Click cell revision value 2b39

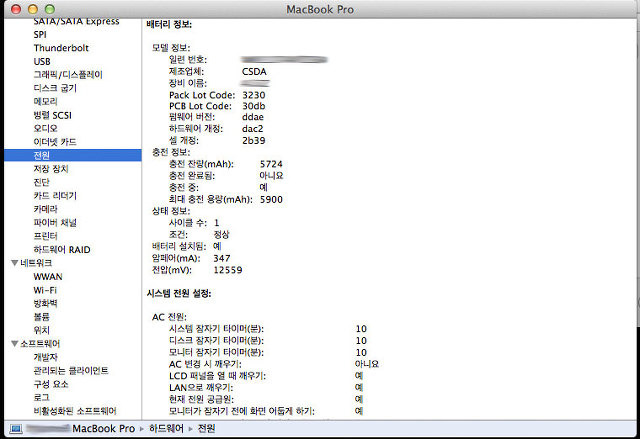(x=253, y=141)
